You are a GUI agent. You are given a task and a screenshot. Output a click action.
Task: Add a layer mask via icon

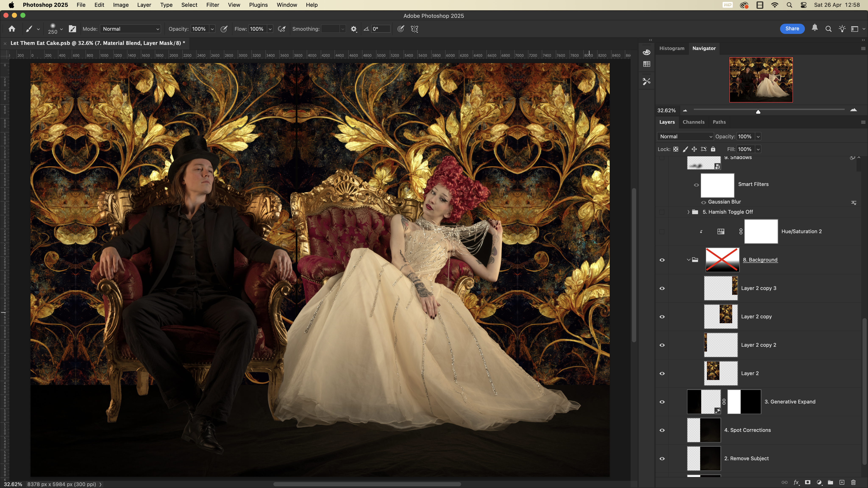click(808, 482)
